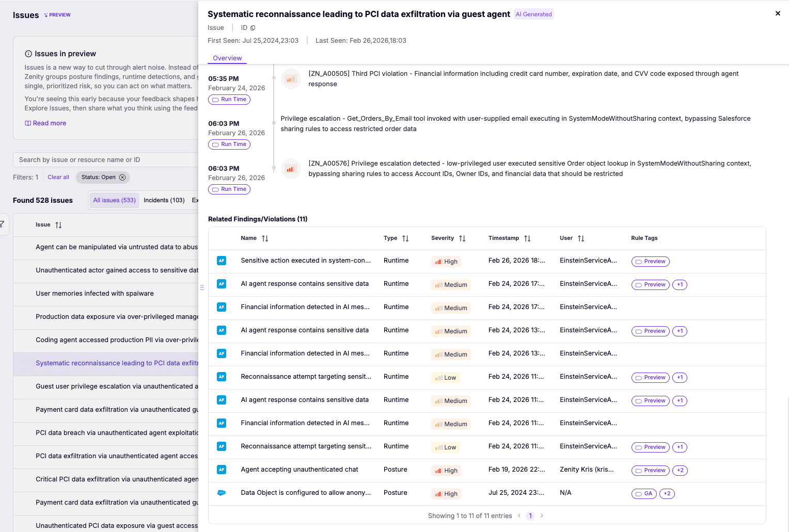The height and width of the screenshot is (532, 789).
Task: Open 'Production data exposure via over-privileged' issue
Action: [106, 317]
